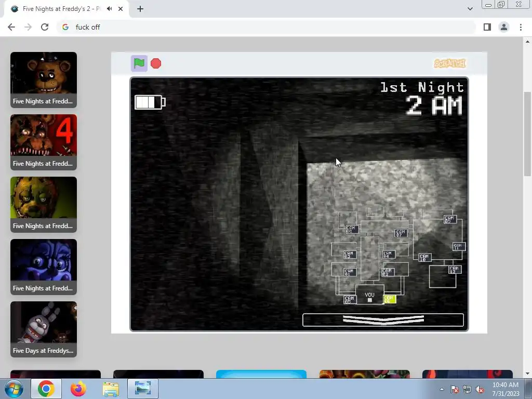Click the Scratch logo above the game

coord(450,63)
